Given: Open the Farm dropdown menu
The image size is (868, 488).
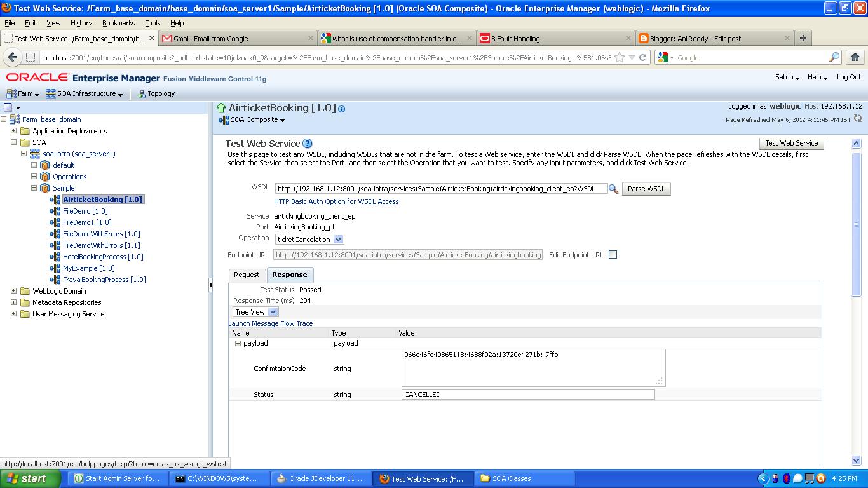Looking at the screenshot, I should pyautogui.click(x=23, y=93).
